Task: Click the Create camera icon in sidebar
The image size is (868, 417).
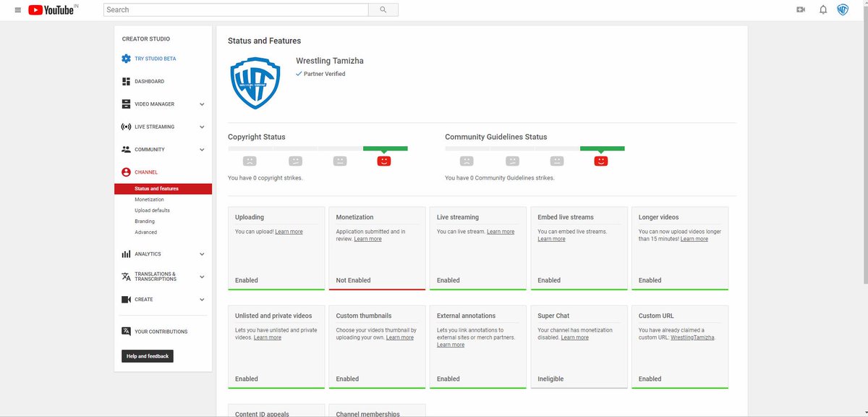Action: 127,300
